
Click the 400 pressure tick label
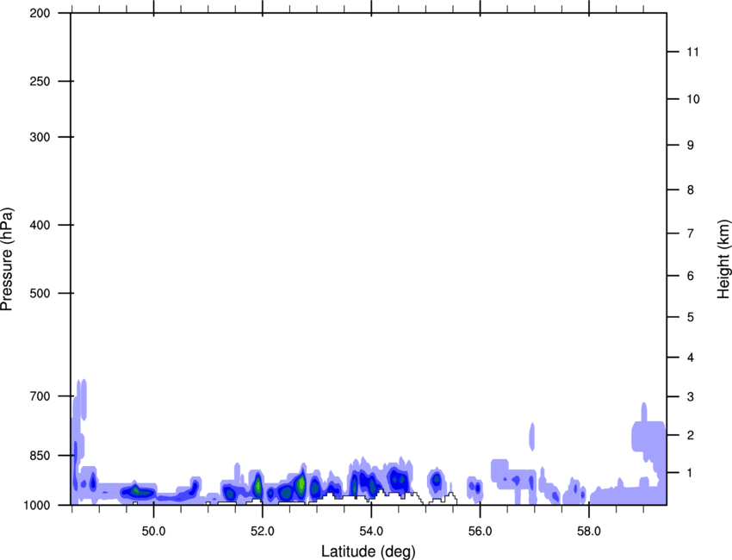tap(40, 225)
